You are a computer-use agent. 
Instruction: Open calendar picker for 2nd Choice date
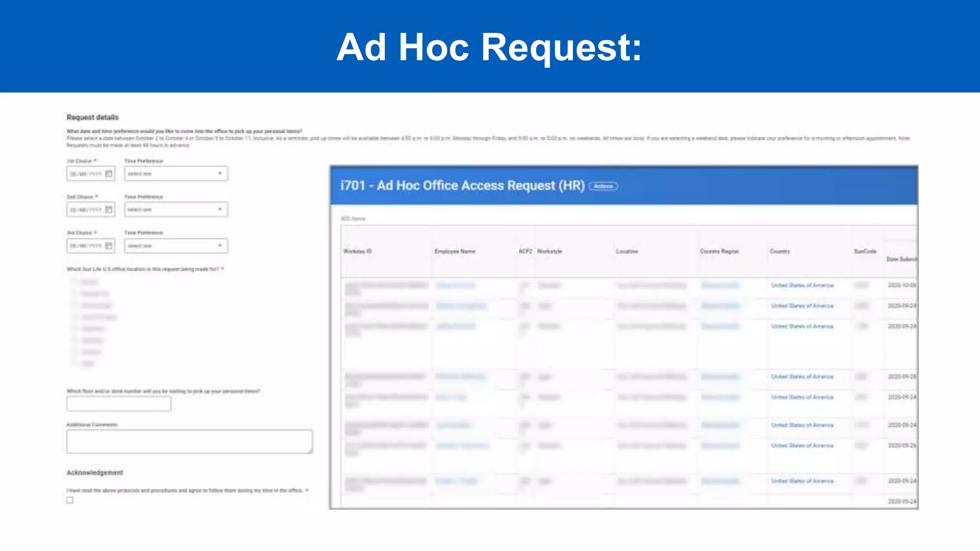click(x=109, y=209)
